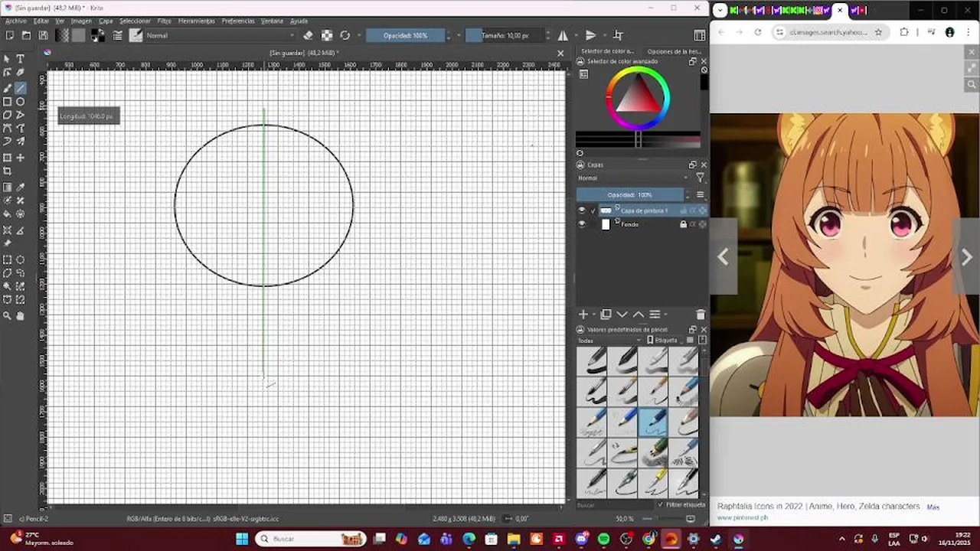Toggle eraser mode in the toolbar
This screenshot has width=980, height=551.
click(308, 35)
